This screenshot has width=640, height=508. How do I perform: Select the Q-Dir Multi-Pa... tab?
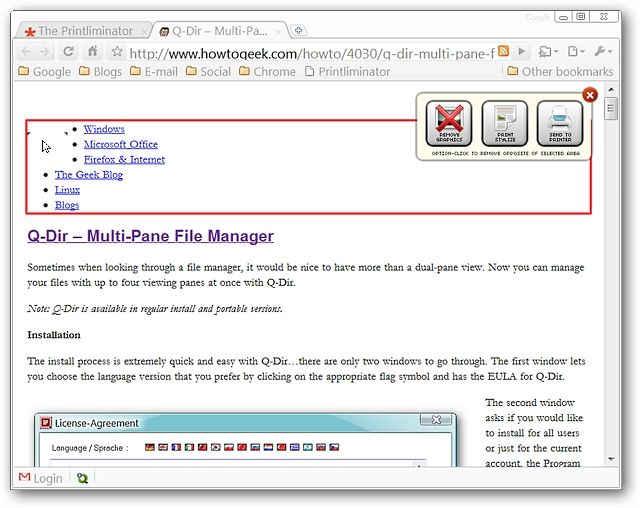tap(220, 31)
